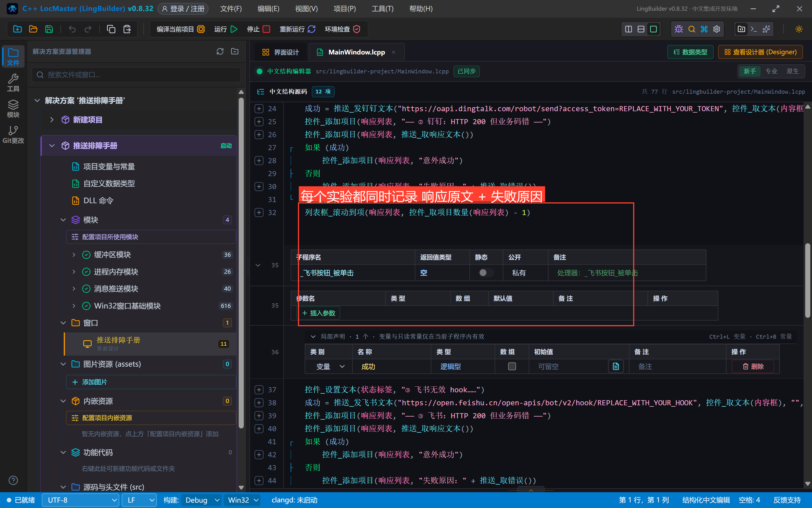Open the Win32 platform dropdown
The height and width of the screenshot is (508, 812).
click(x=242, y=500)
